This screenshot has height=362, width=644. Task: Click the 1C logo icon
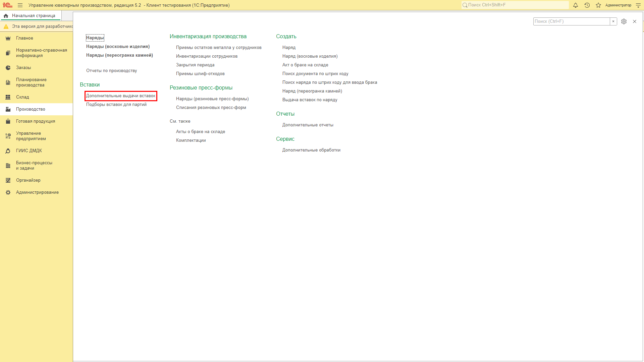click(x=7, y=5)
